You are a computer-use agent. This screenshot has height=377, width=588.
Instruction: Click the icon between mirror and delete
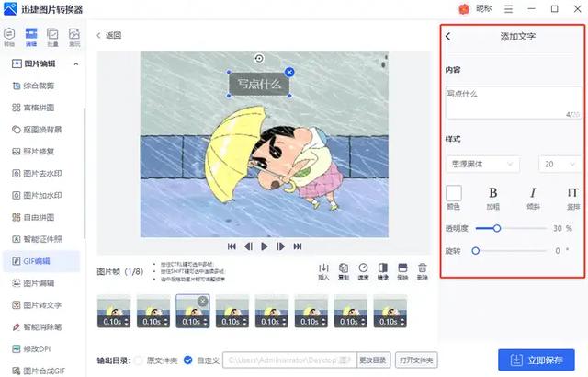(x=402, y=271)
